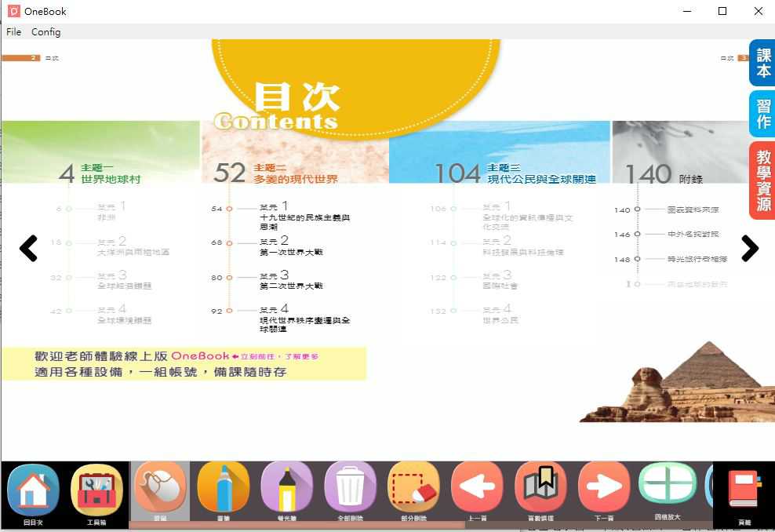Open the 工具箱 toolbox icon
The width and height of the screenshot is (775, 532).
click(x=96, y=490)
